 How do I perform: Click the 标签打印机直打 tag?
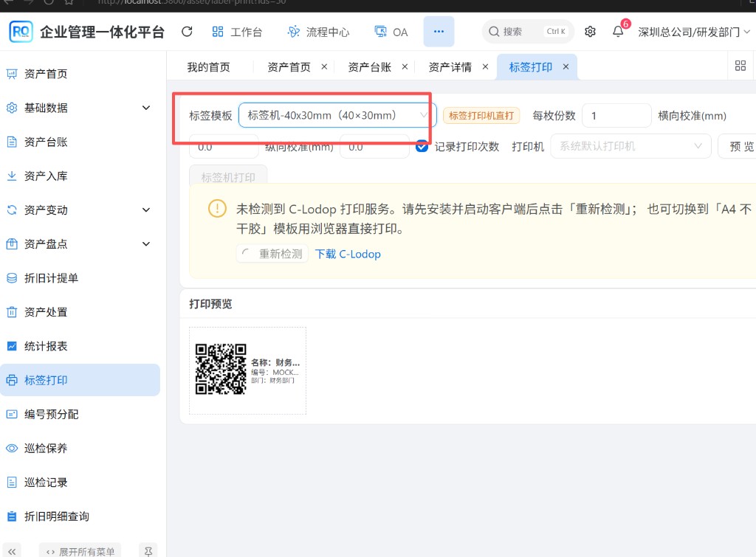click(x=481, y=116)
